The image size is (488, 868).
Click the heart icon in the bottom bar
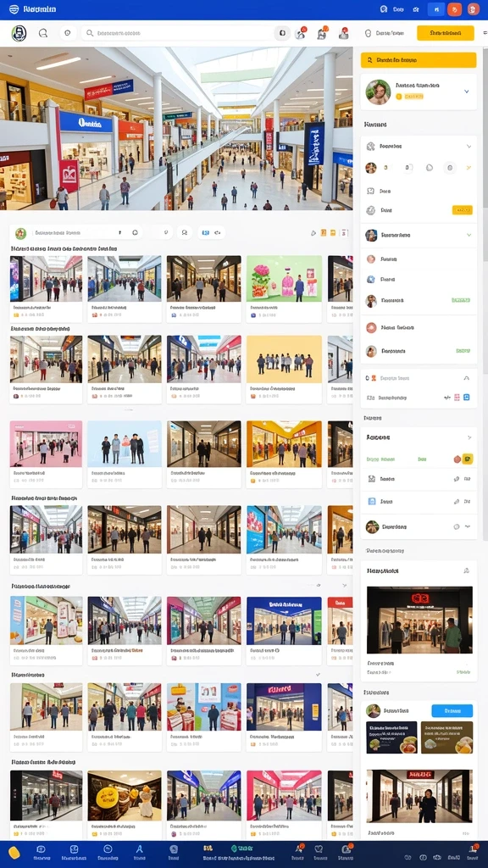pyautogui.click(x=319, y=849)
